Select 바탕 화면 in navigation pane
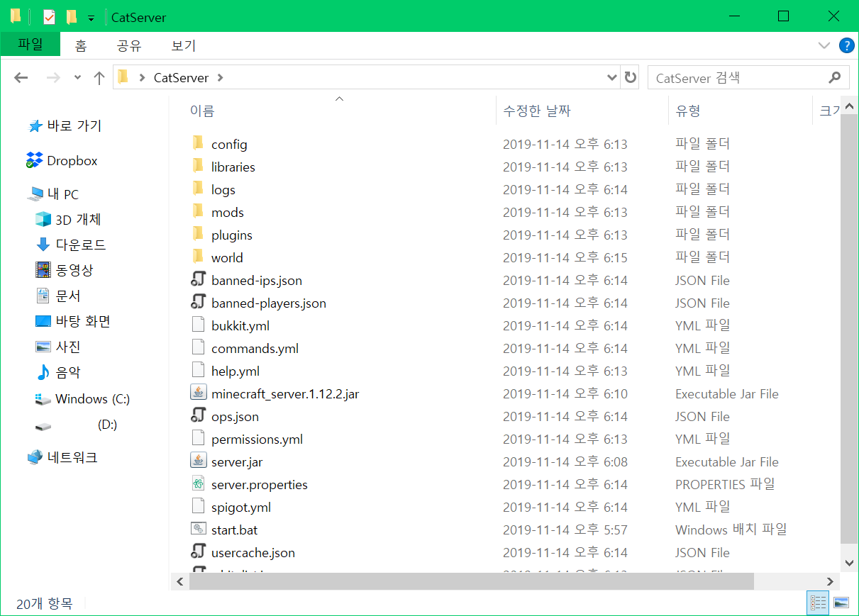This screenshot has height=616, width=859. (x=83, y=321)
